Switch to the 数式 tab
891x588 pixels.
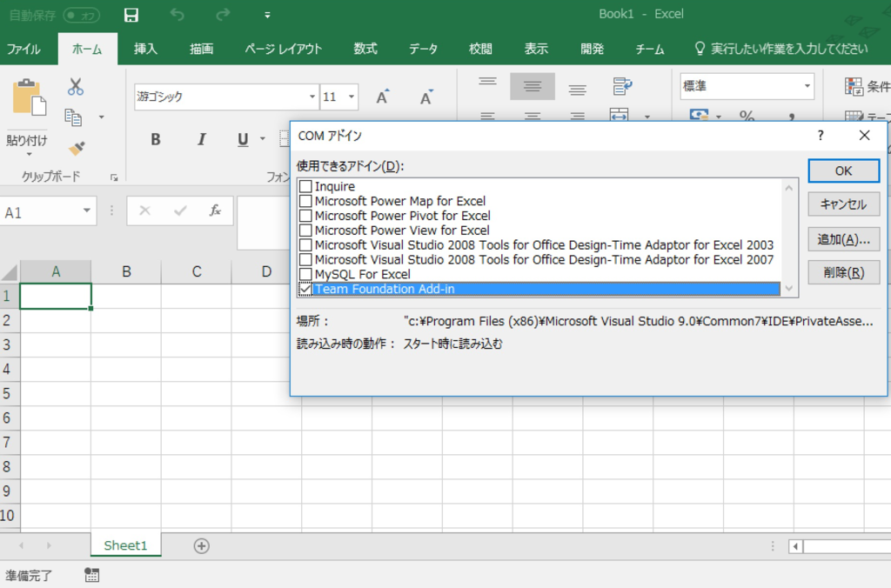pyautogui.click(x=365, y=50)
